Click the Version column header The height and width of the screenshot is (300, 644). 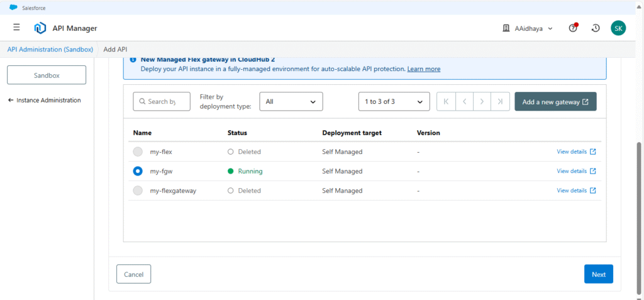click(428, 133)
